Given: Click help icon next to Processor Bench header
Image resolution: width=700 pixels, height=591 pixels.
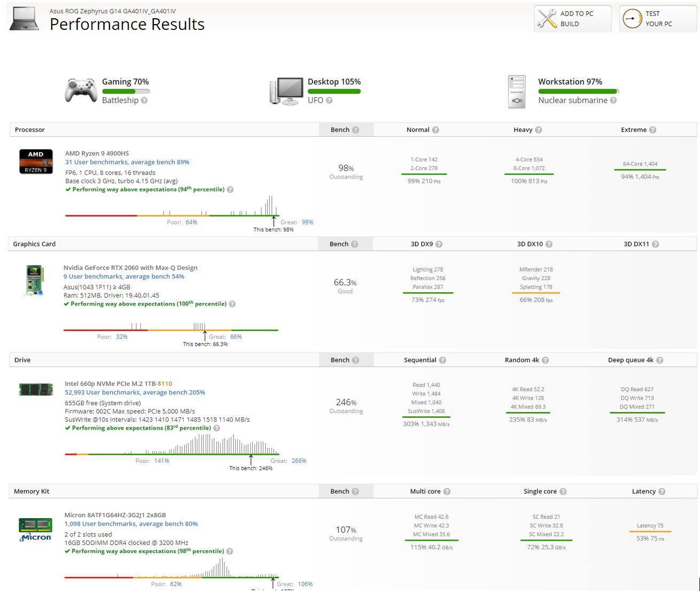Looking at the screenshot, I should click(x=356, y=130).
